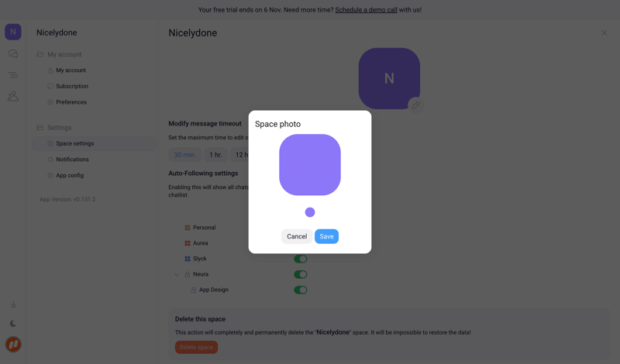Open Subscription in the sidebar menu

pos(72,86)
